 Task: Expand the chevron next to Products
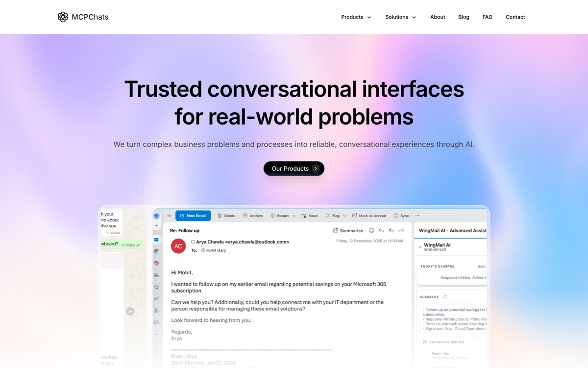(369, 17)
